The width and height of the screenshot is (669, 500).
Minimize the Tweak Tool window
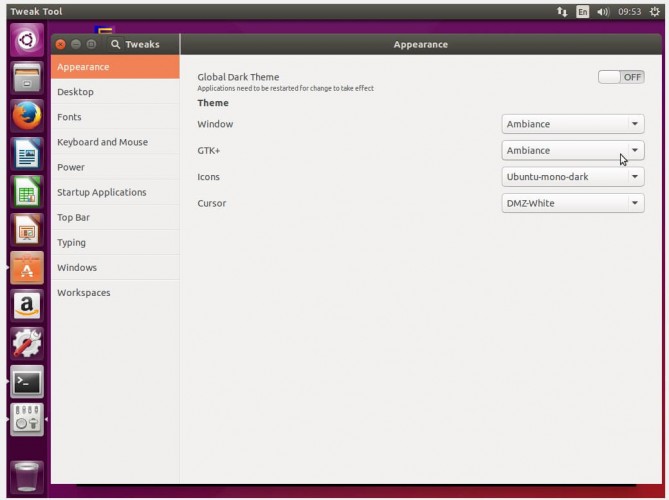tap(76, 44)
